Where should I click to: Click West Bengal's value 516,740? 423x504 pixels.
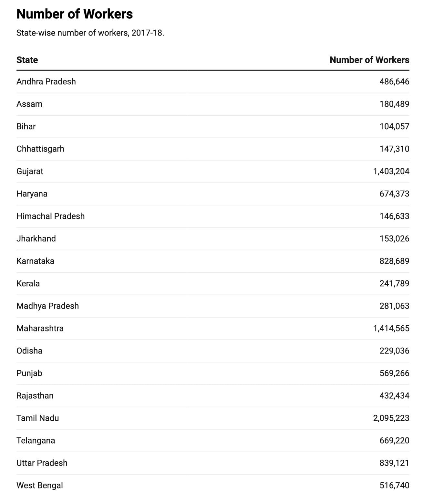coord(394,486)
